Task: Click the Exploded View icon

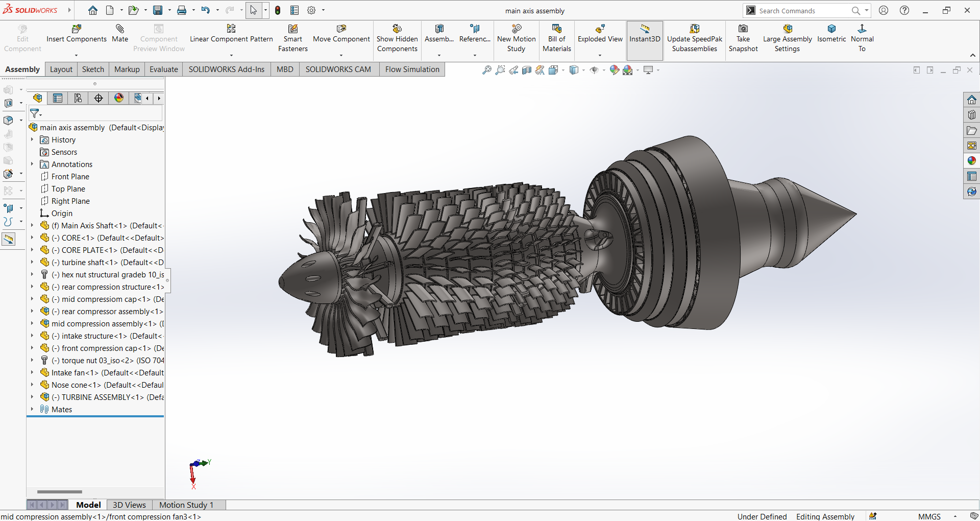Action: click(x=600, y=29)
